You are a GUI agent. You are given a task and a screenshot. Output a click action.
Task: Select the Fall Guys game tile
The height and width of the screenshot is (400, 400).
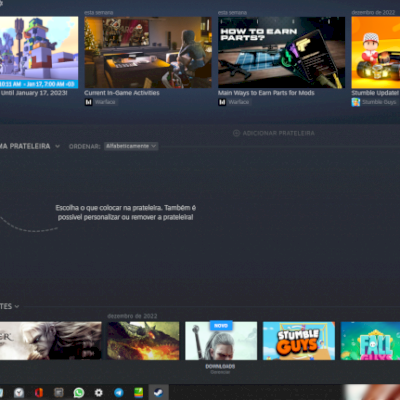[x=370, y=341]
